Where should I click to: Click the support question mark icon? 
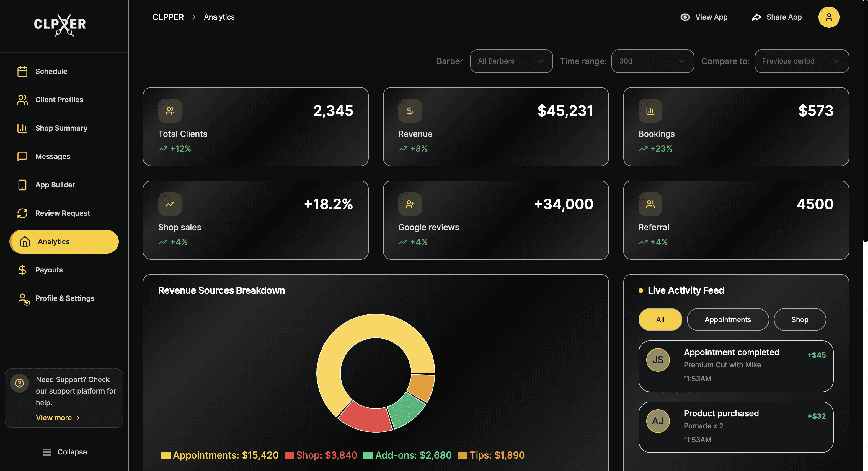(x=19, y=383)
